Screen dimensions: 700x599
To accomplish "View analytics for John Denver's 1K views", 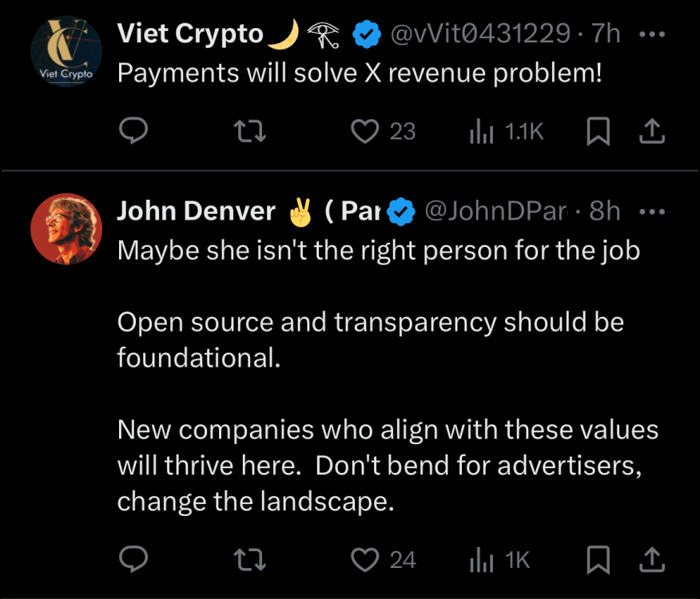I will coord(481,560).
